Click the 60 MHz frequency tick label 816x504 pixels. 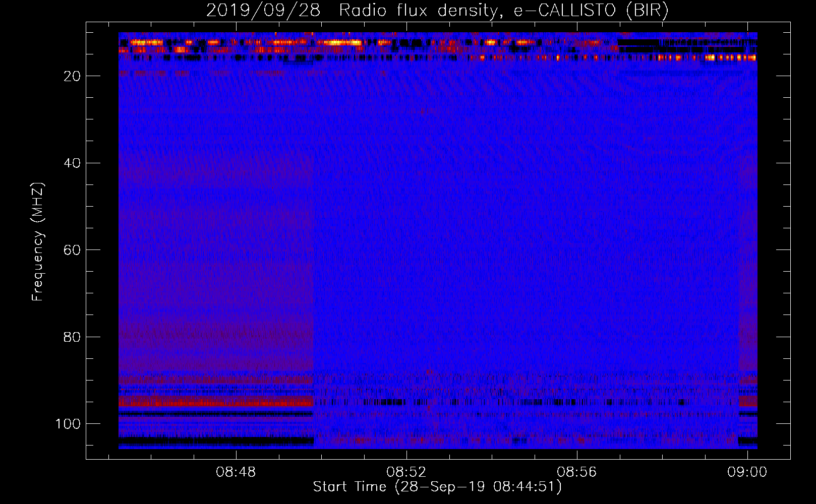point(72,250)
